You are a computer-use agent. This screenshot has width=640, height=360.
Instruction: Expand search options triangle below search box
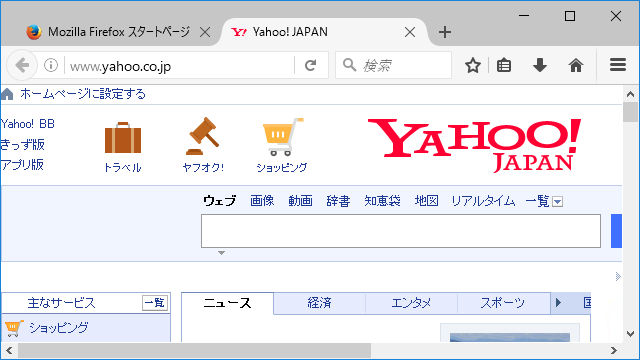[x=221, y=253]
